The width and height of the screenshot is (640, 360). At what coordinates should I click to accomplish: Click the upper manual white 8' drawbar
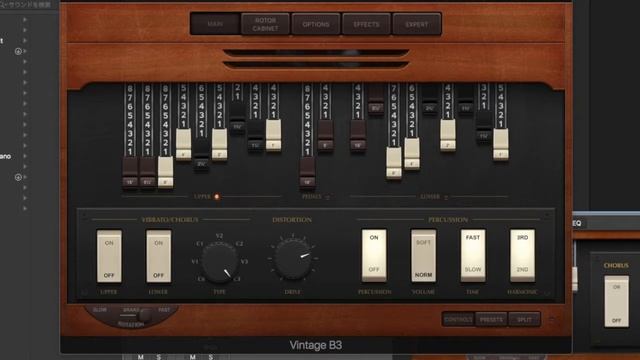[166, 172]
